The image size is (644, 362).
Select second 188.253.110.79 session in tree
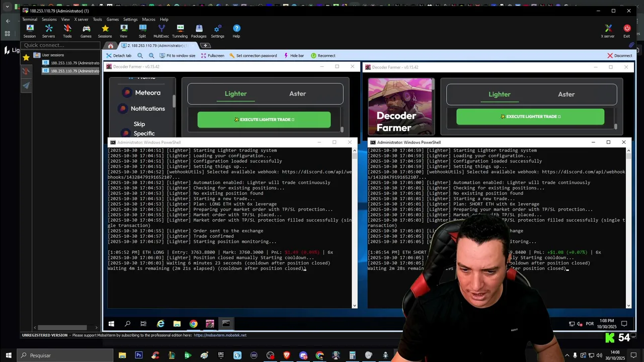(71, 71)
